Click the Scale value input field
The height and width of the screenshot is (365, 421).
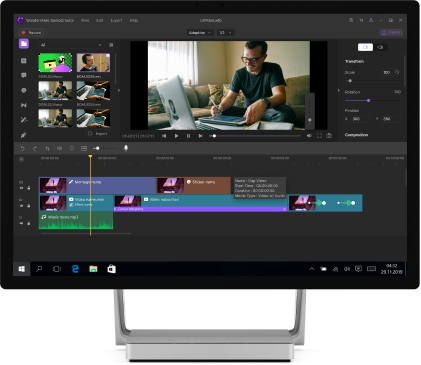[387, 72]
